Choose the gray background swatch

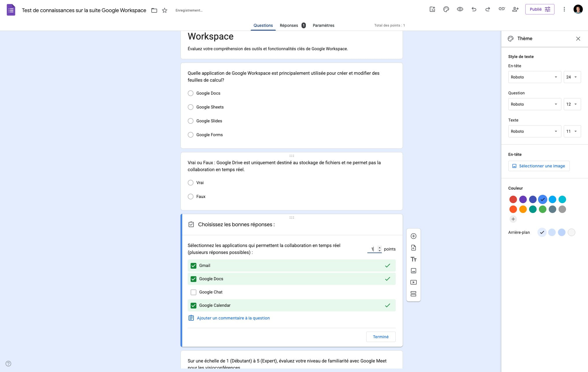pyautogui.click(x=572, y=232)
